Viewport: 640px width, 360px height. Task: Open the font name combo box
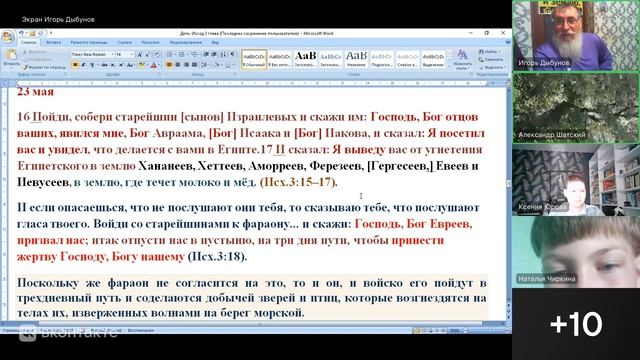[92, 54]
